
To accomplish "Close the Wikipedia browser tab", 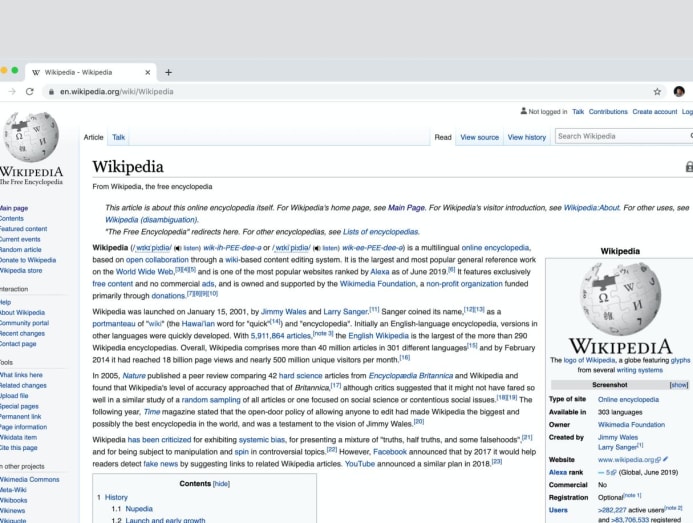I will (148, 72).
